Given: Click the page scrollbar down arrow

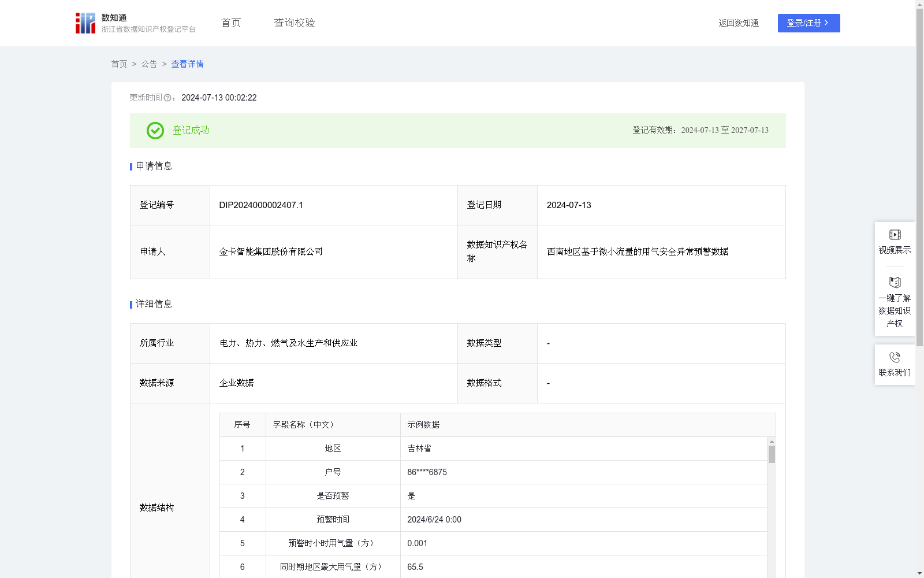Looking at the screenshot, I should point(919,573).
